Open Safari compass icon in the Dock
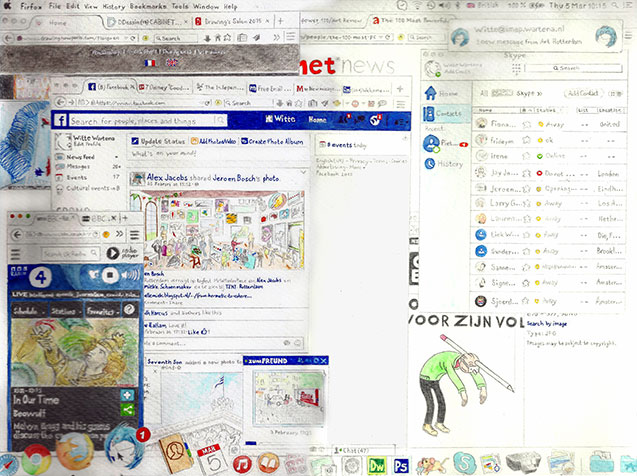The height and width of the screenshot is (476, 637). [x=8, y=465]
